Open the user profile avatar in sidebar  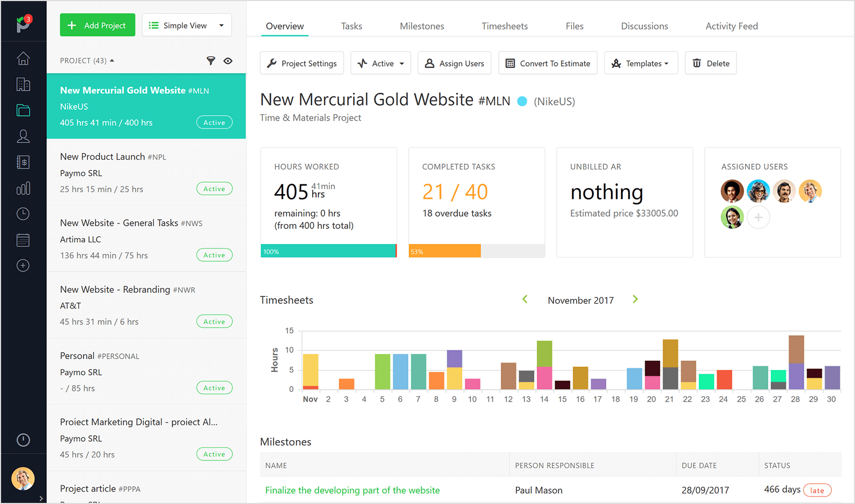coord(23,479)
